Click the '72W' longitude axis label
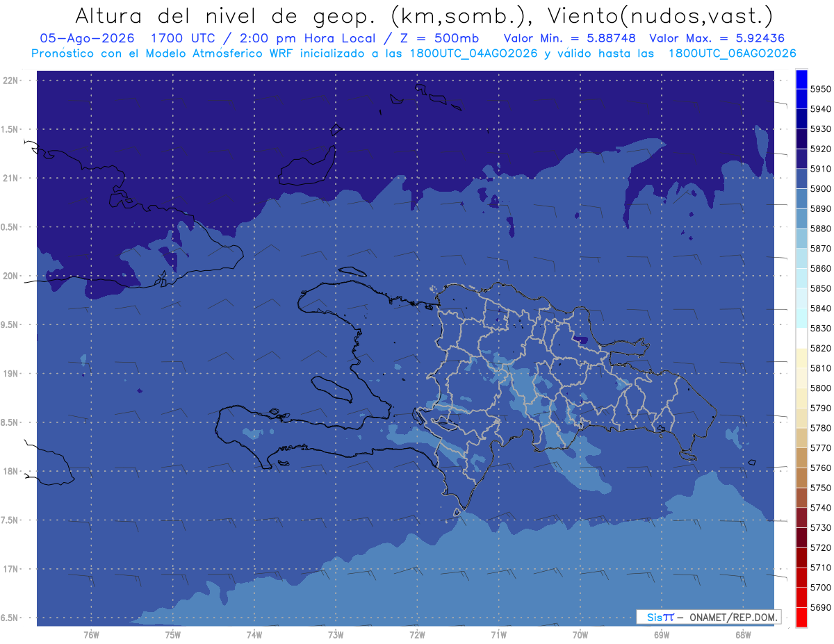834x644 pixels. 417,635
